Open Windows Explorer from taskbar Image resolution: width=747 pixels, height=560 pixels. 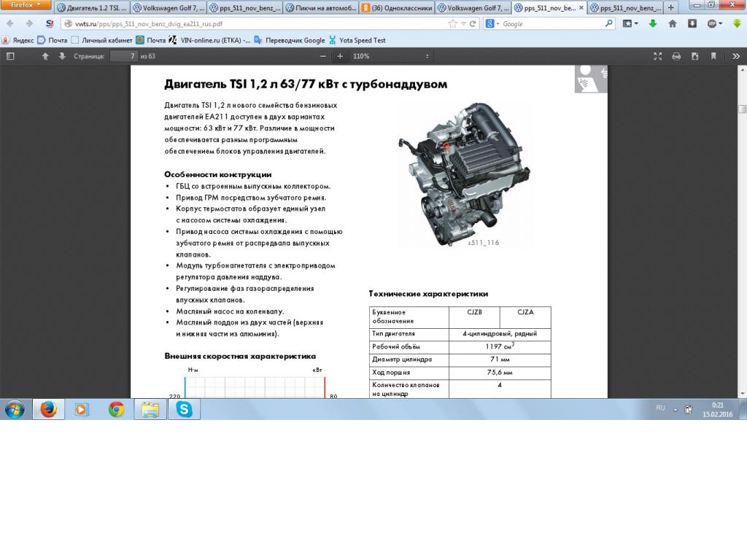click(150, 410)
